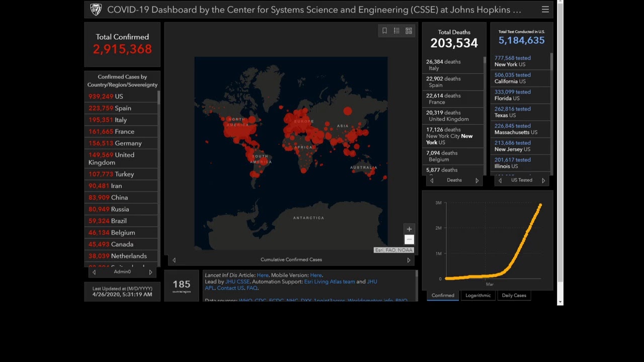Image resolution: width=644 pixels, height=362 pixels.
Task: Open the hamburger menu in the dashboard header
Action: tap(545, 10)
